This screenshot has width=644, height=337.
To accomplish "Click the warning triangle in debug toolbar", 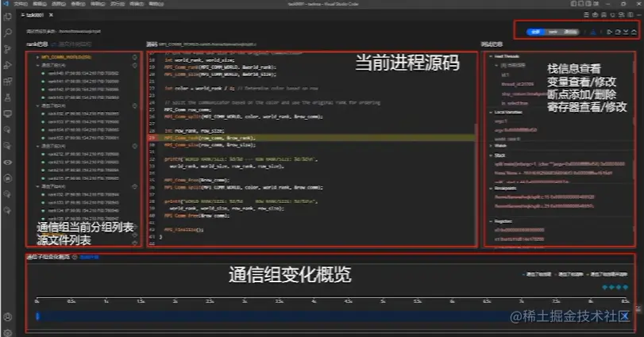I will (x=593, y=32).
